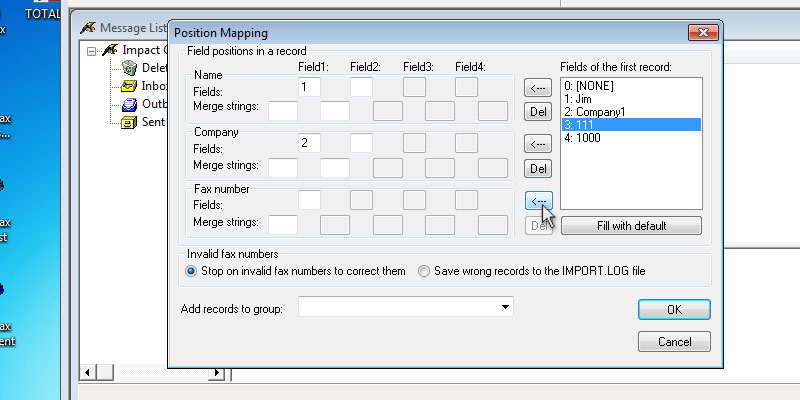
Task: Click the Impact root node icon
Action: [x=110, y=50]
